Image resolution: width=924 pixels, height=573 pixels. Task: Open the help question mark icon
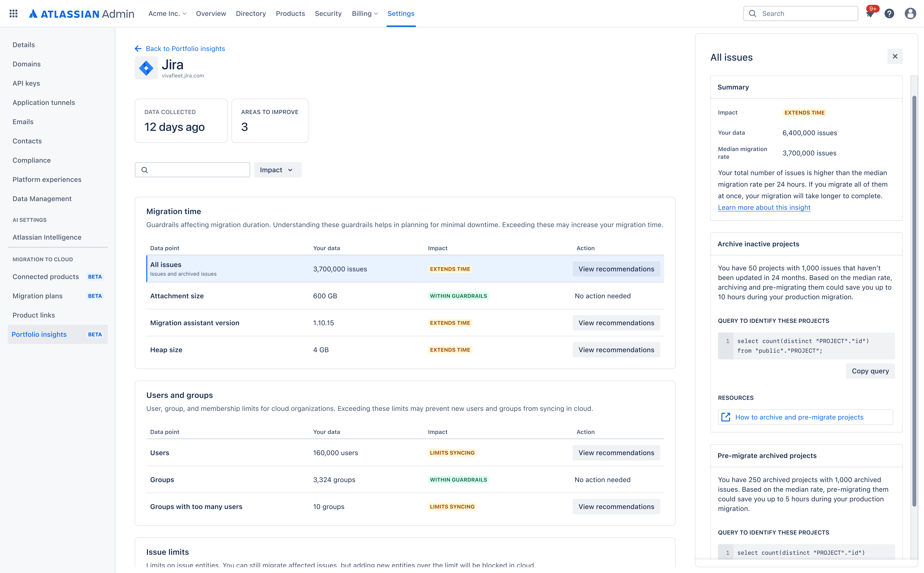click(x=889, y=14)
